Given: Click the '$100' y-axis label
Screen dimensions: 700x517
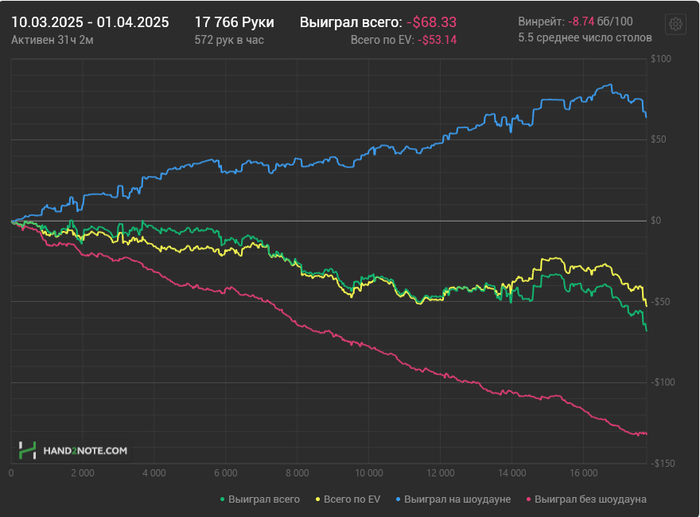Looking at the screenshot, I should [x=661, y=59].
